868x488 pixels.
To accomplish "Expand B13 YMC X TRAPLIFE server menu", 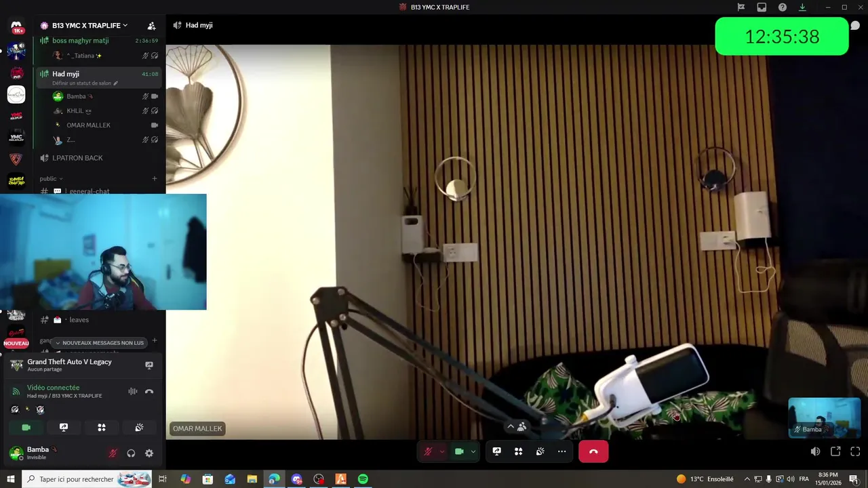I will pyautogui.click(x=90, y=26).
